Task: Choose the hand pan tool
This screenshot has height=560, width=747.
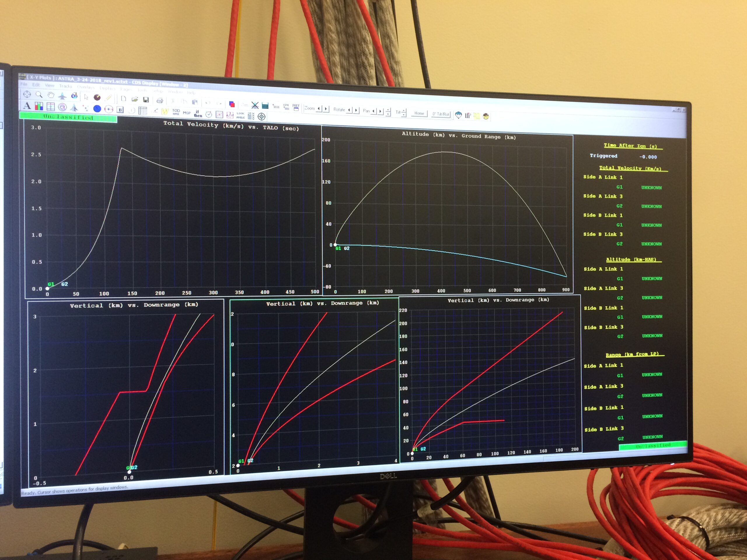Action: click(x=51, y=95)
